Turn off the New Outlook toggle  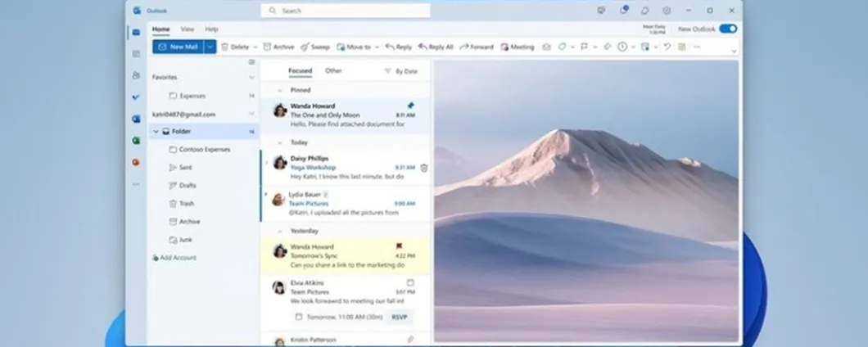click(728, 29)
